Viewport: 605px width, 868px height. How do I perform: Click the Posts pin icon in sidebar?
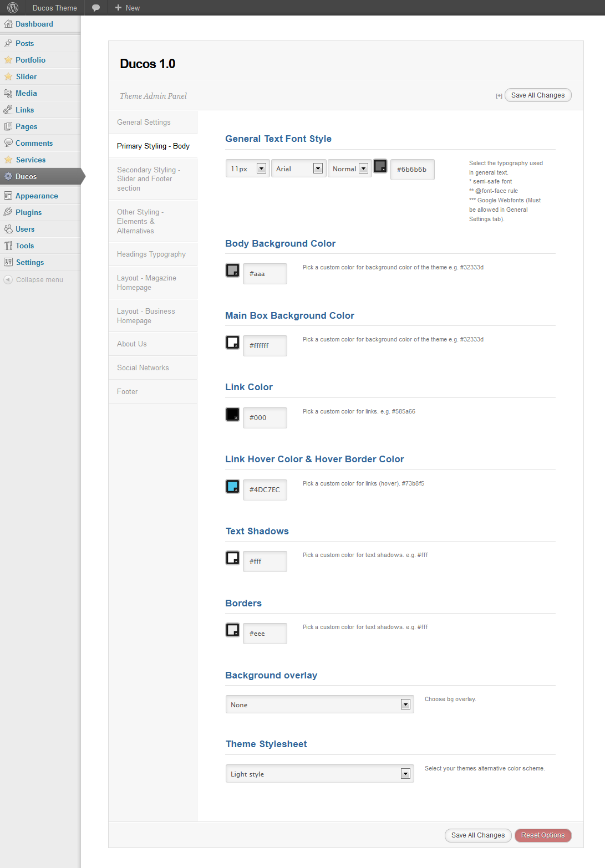(8, 43)
